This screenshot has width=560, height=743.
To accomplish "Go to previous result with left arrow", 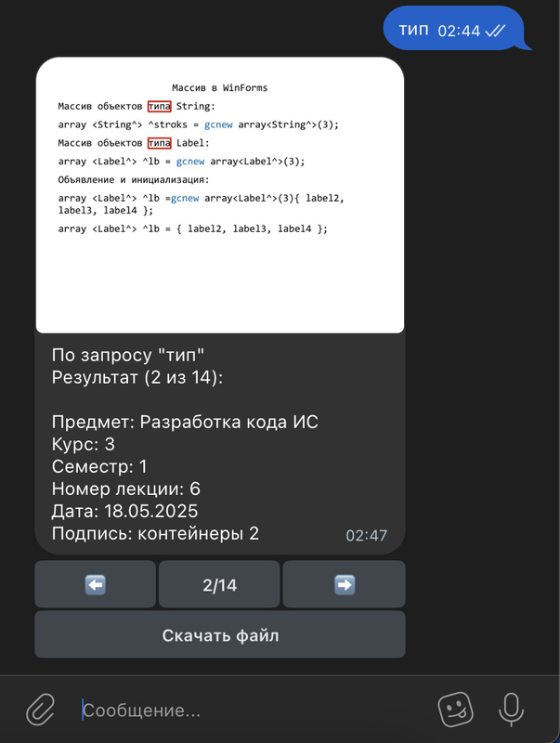I will coord(96,584).
